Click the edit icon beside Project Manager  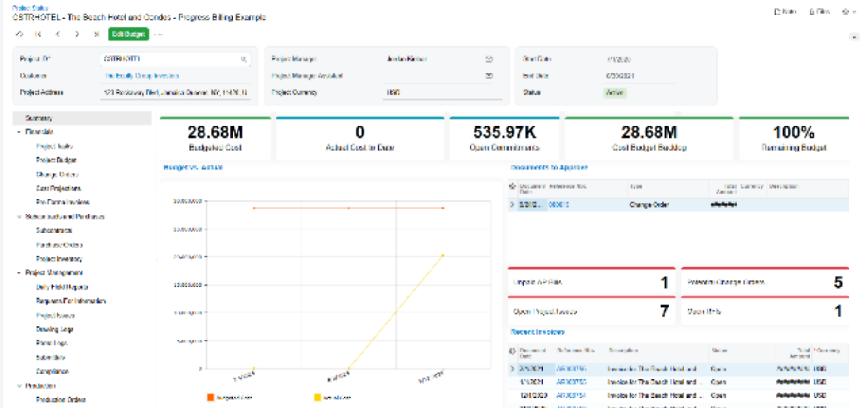click(x=489, y=59)
